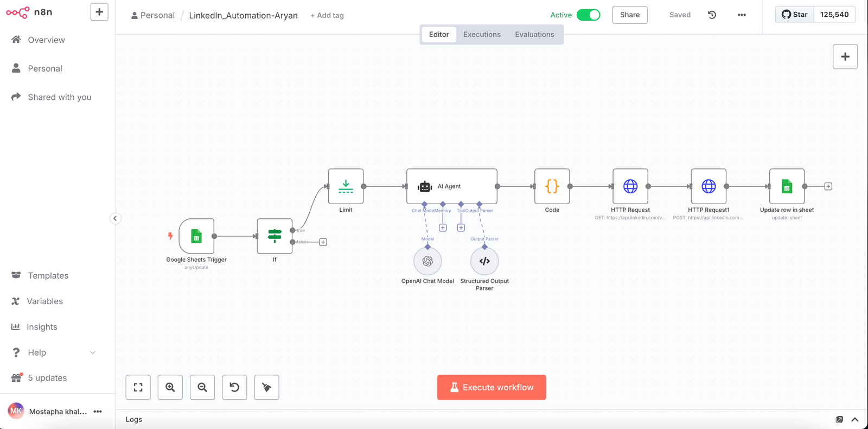
Task: Click + Add tag
Action: pos(327,15)
